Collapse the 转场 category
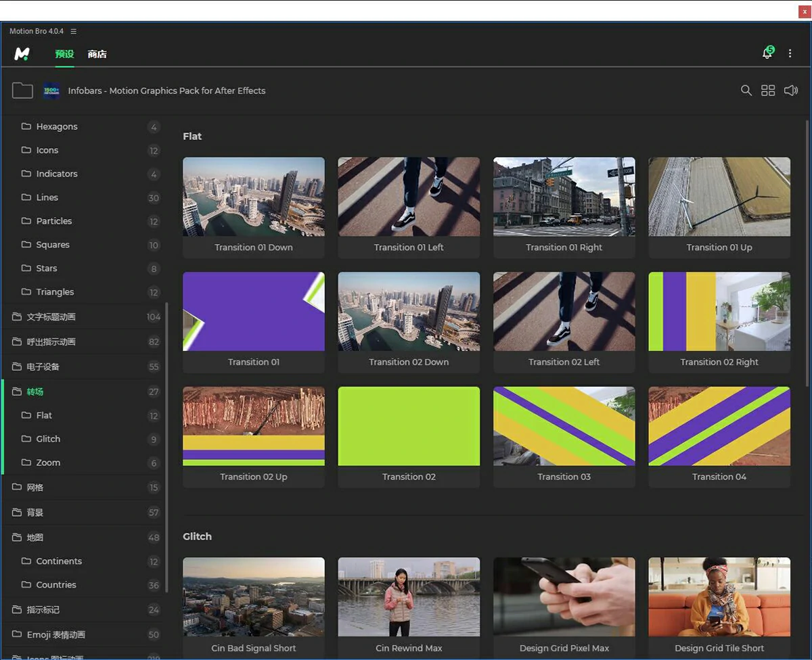812x660 pixels. click(83, 392)
